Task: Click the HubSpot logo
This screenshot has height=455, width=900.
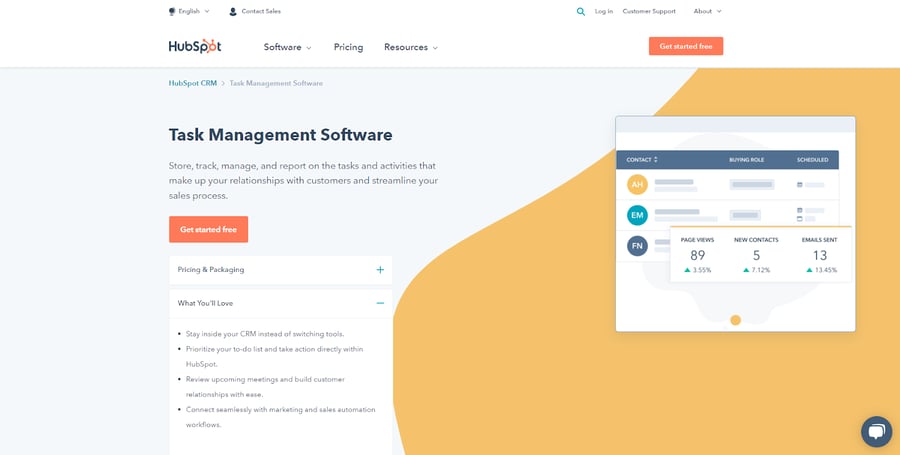Action: click(x=195, y=46)
